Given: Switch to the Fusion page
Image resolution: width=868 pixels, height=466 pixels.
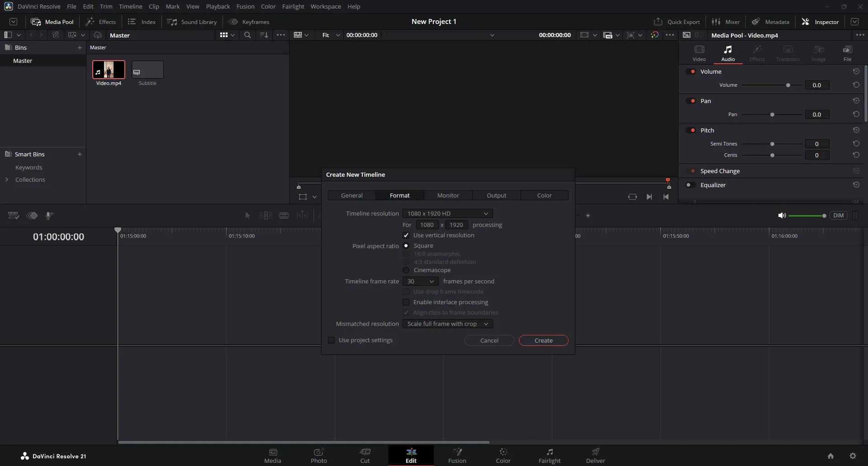Looking at the screenshot, I should coord(457,456).
